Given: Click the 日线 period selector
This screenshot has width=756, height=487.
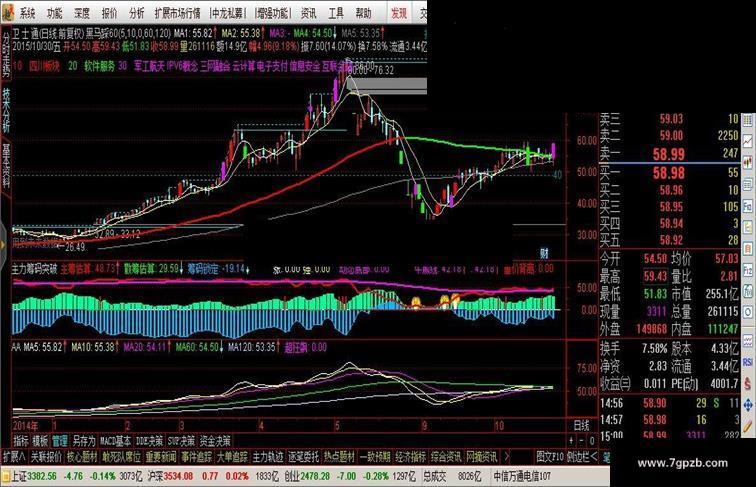Looking at the screenshot, I should tap(581, 426).
